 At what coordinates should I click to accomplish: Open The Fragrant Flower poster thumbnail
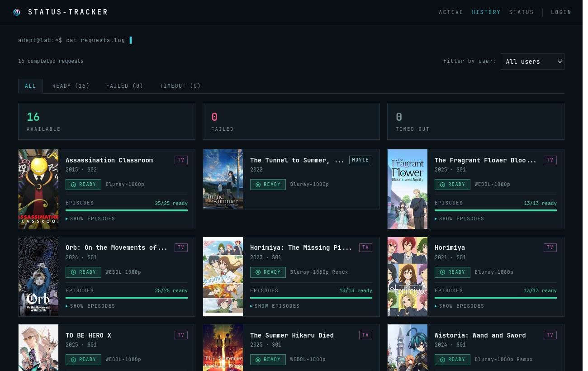[x=408, y=189]
